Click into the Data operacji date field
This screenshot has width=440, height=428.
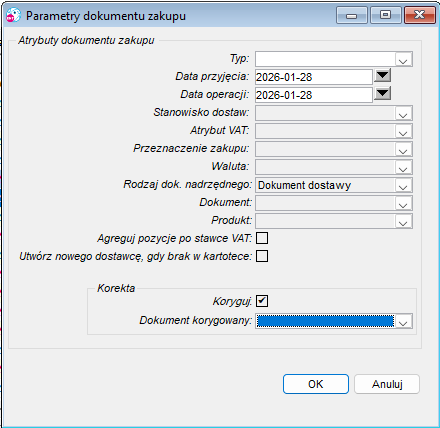[x=314, y=95]
